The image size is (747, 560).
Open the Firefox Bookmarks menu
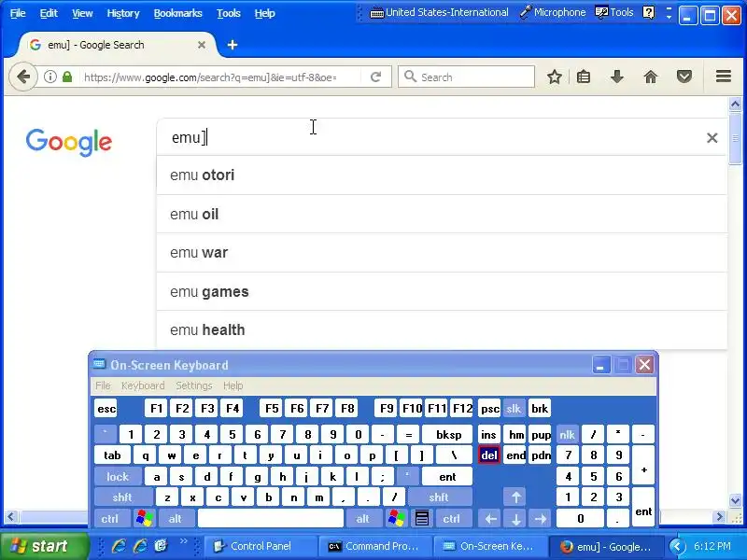(x=177, y=13)
